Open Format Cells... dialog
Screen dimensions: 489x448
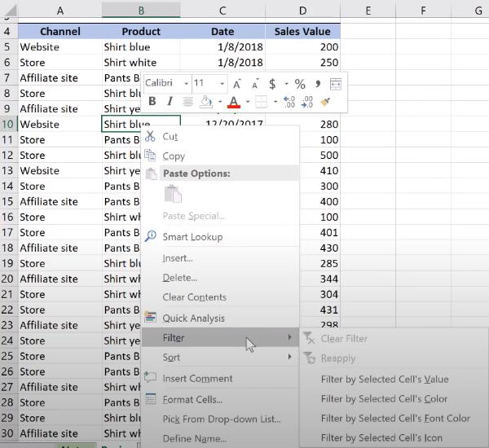click(221, 399)
